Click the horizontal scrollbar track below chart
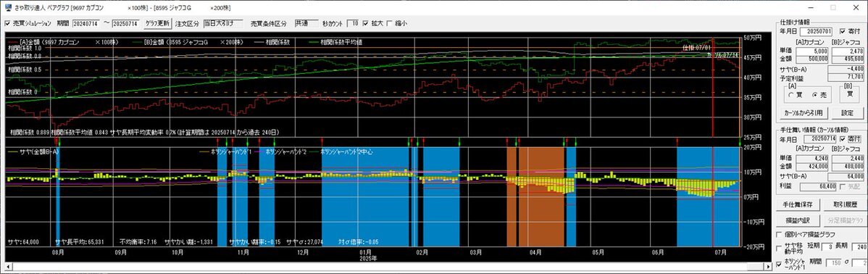 point(388,266)
